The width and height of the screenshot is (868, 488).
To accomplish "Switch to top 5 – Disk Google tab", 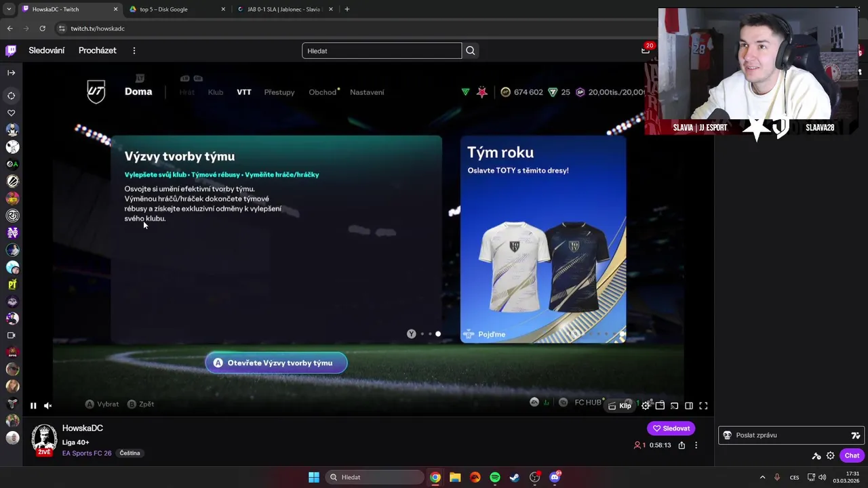I will click(176, 9).
